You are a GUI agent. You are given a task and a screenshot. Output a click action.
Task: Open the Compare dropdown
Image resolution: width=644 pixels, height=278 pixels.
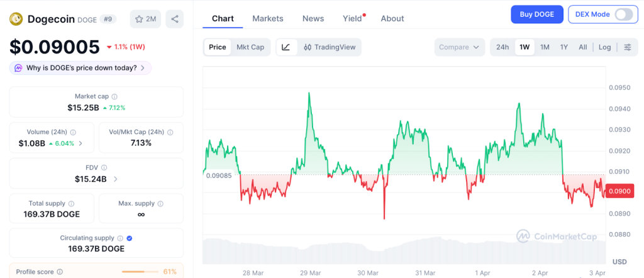pos(460,47)
